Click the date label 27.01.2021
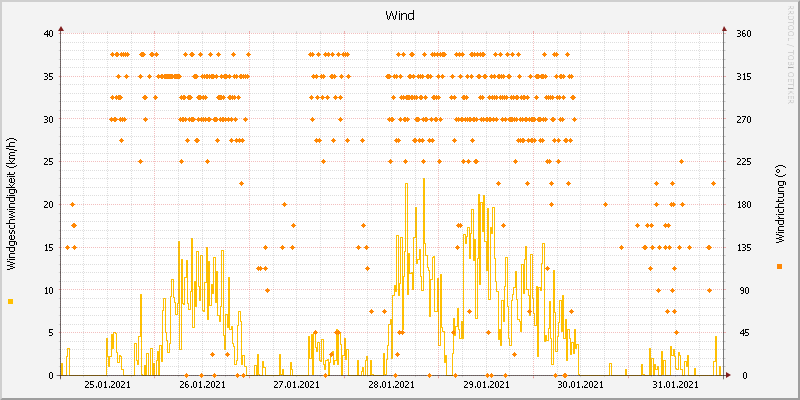800x400 pixels. click(297, 384)
